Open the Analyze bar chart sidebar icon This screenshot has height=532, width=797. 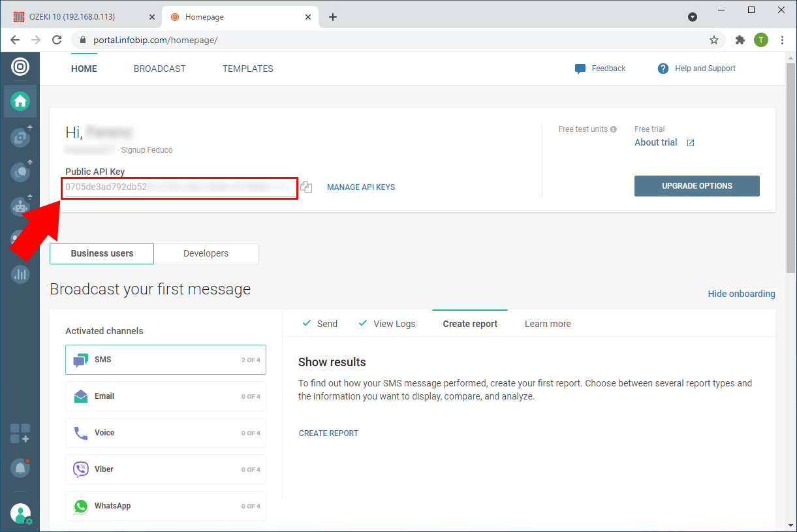[20, 274]
